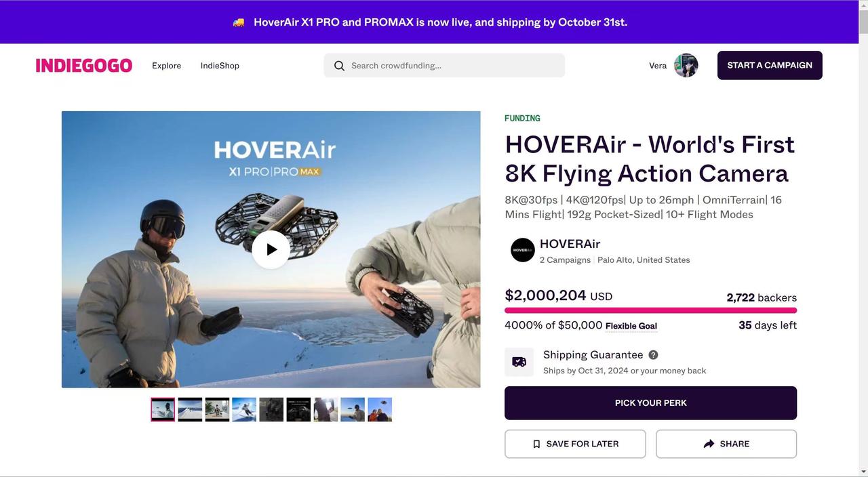Play the HOVERAir campaign video
Viewport: 868px width, 477px height.
pos(271,249)
